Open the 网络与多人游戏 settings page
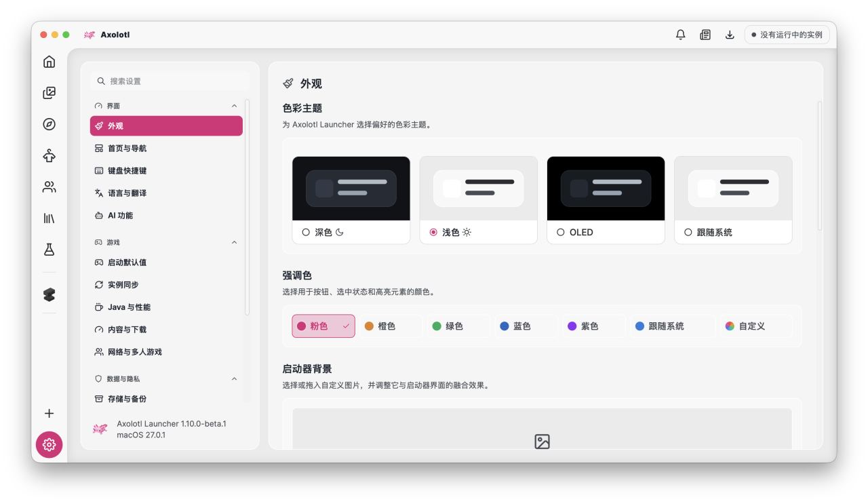Screen dimensions: 868x504 pos(166,351)
